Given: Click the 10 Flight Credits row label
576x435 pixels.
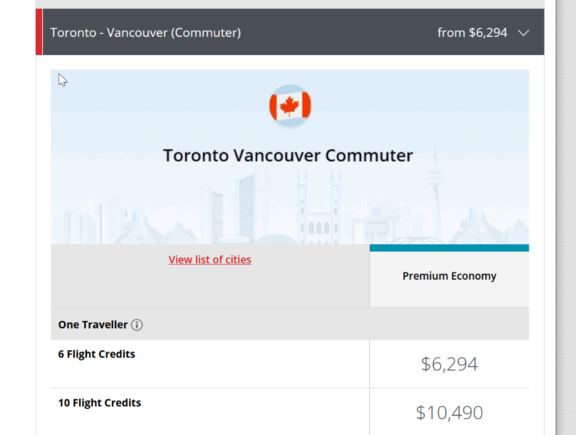Looking at the screenshot, I should click(100, 403).
